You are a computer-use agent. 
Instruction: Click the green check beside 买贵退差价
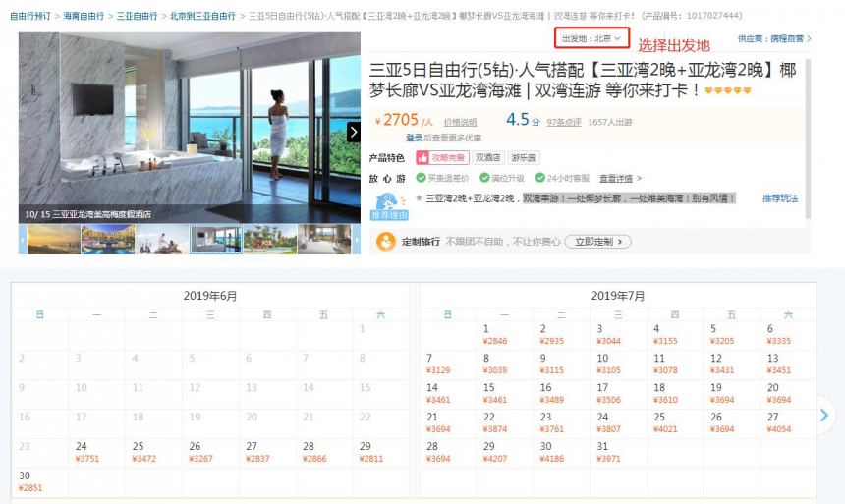click(x=421, y=178)
